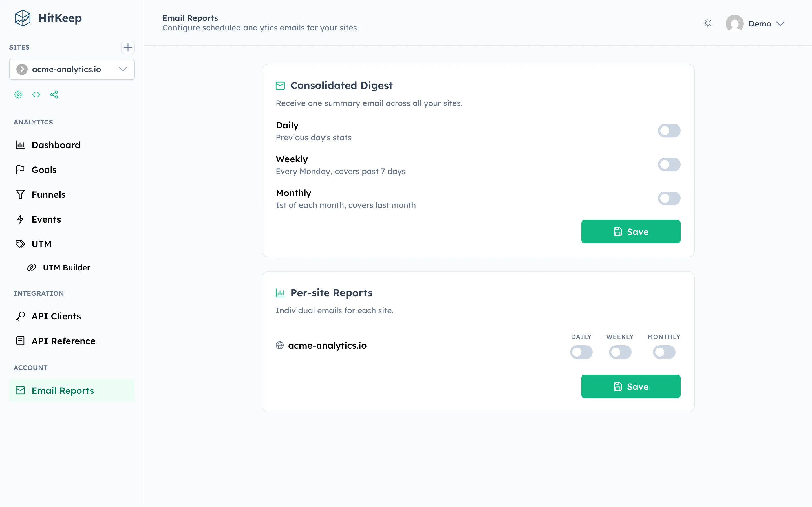Open the Email Reports section
This screenshot has height=507, width=812.
click(x=63, y=390)
